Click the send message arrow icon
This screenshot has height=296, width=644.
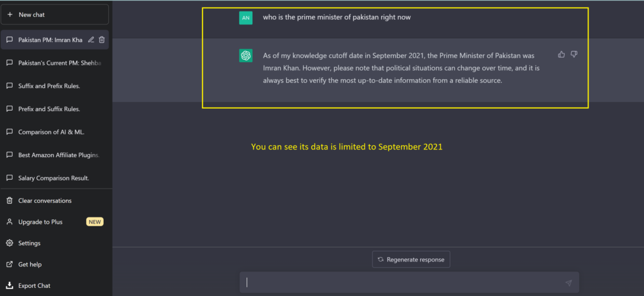pos(569,283)
